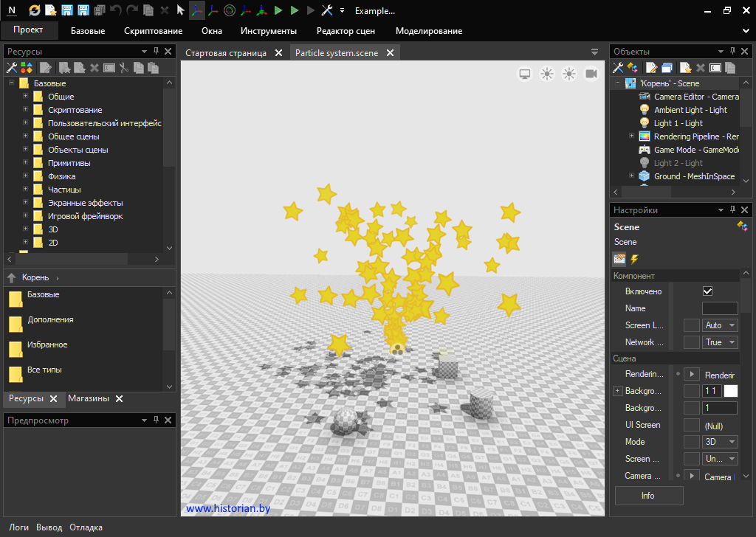
Task: Switch to Стартовая страница tab
Action: point(226,53)
